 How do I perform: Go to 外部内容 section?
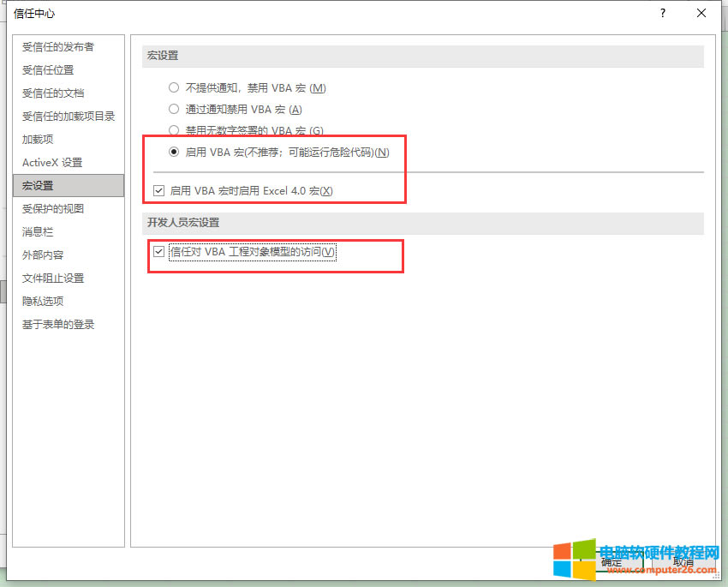(x=43, y=255)
